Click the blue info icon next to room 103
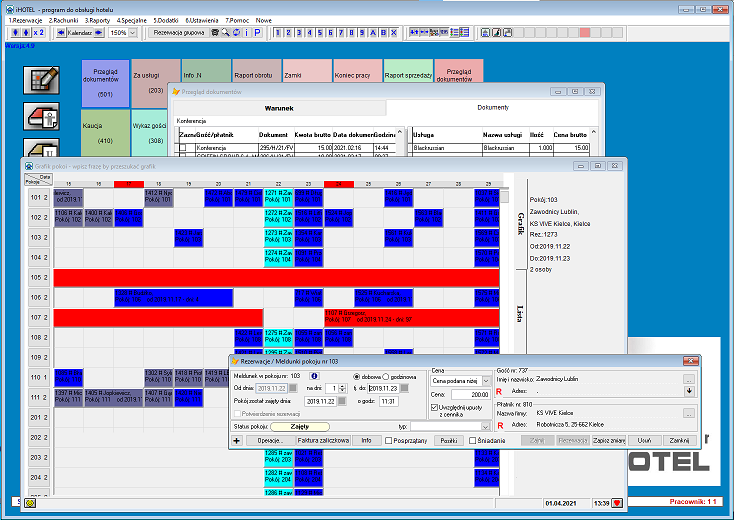Viewport: 734px width, 520px height. [314, 376]
